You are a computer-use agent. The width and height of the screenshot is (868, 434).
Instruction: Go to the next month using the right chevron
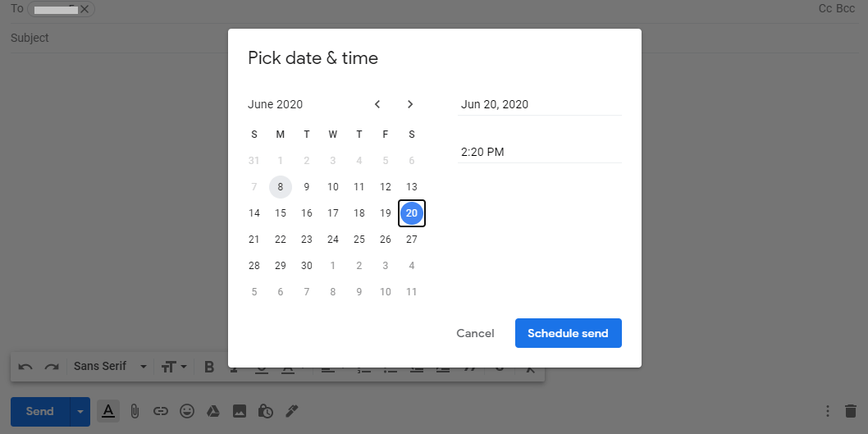coord(410,104)
